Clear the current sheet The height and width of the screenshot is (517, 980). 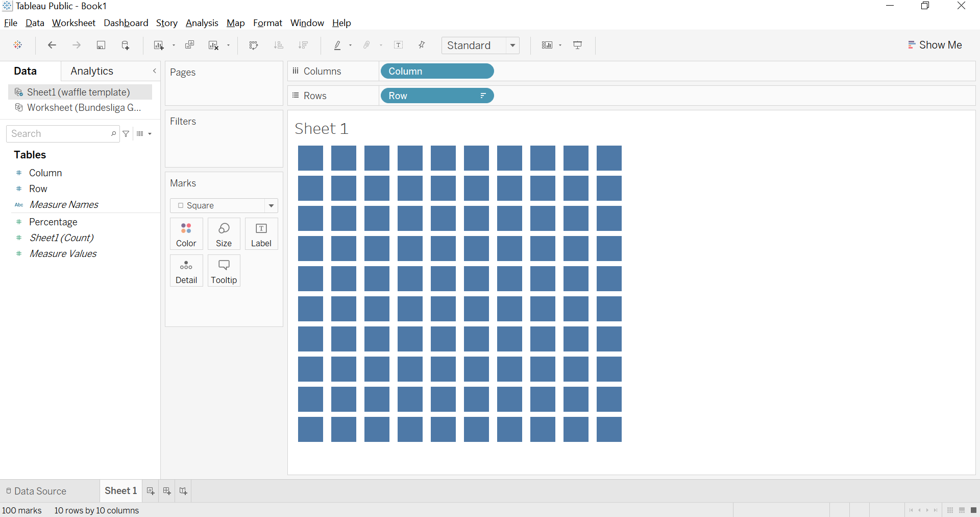coord(213,45)
